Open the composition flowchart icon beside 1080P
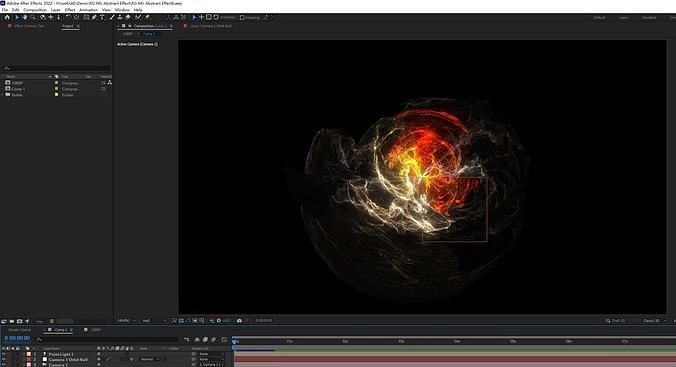The height and width of the screenshot is (367, 676). coord(110,82)
